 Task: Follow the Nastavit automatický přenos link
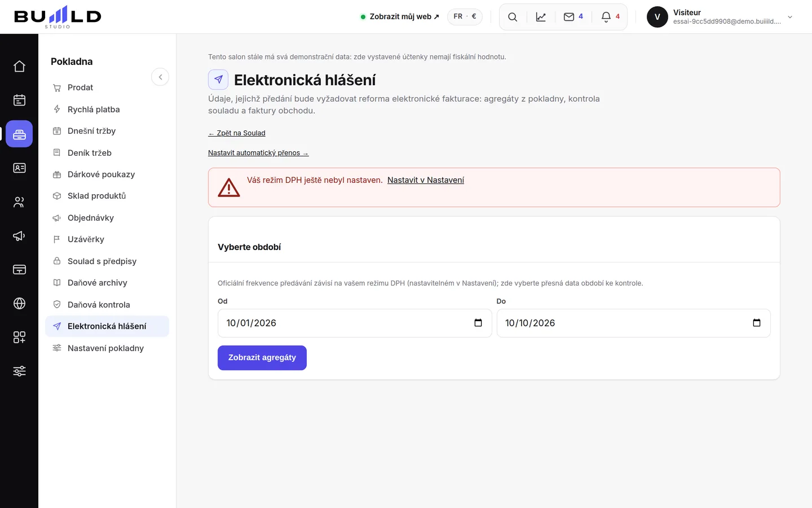tap(258, 153)
